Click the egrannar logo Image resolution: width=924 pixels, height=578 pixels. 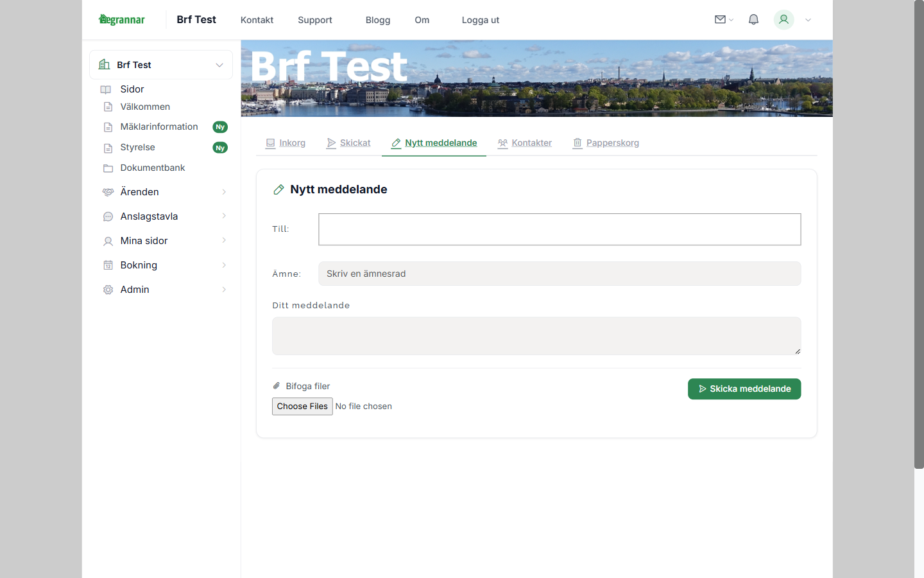point(122,19)
